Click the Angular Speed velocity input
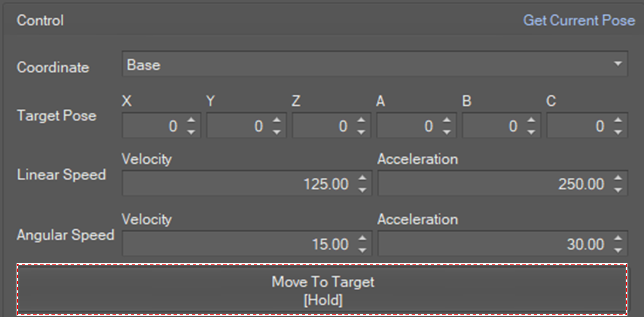Screen dimensions: 644x317 coord(240,244)
